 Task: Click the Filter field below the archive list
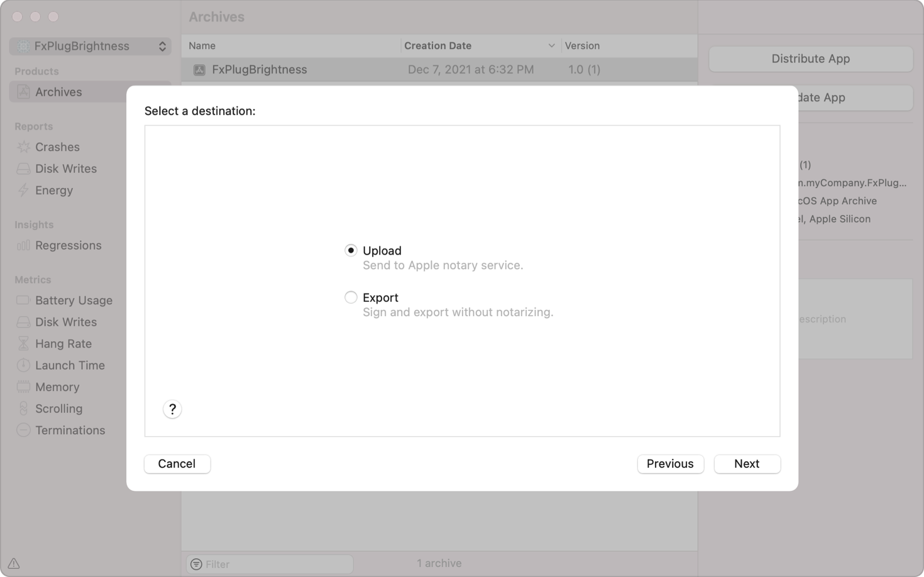coord(269,564)
